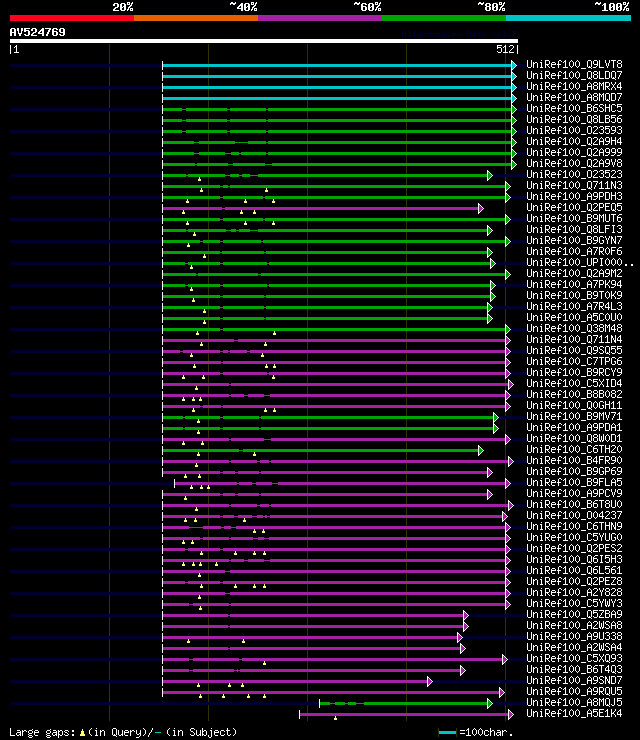
Task: Open the UniRef100_B9FLA5 hit
Action: 574,483
